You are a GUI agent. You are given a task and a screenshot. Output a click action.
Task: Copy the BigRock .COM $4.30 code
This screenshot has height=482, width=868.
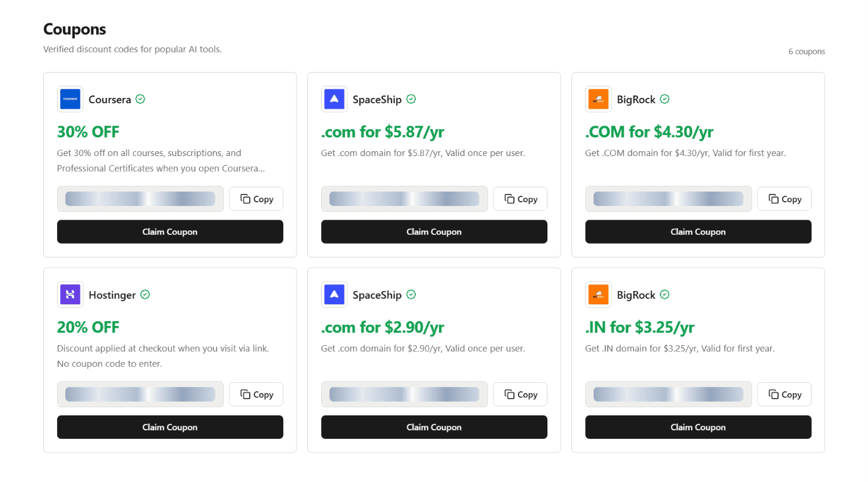coord(785,199)
